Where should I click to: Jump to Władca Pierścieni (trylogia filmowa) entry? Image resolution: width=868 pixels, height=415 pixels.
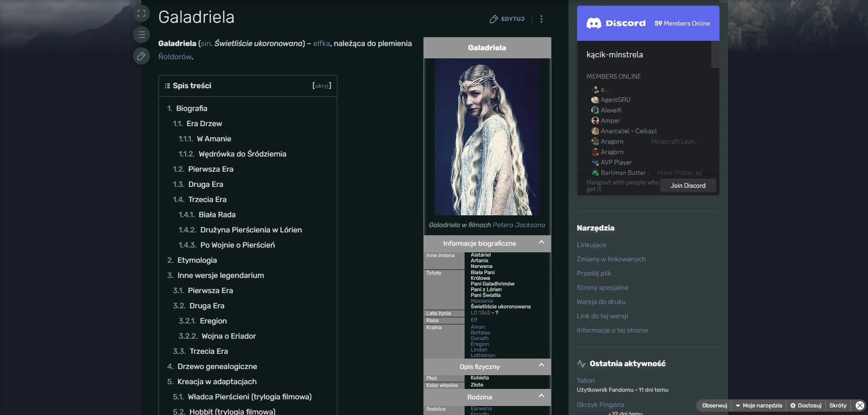point(250,397)
